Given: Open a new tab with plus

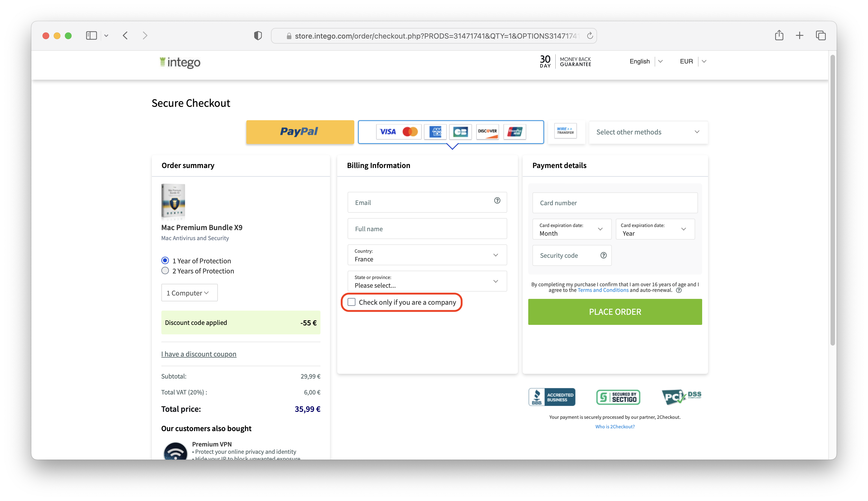Looking at the screenshot, I should [799, 36].
